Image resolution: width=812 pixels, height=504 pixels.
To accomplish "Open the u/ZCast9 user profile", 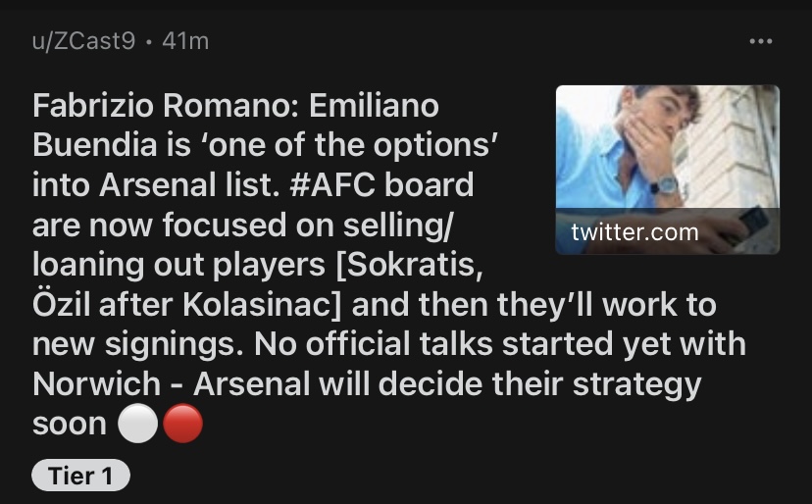I will click(83, 41).
